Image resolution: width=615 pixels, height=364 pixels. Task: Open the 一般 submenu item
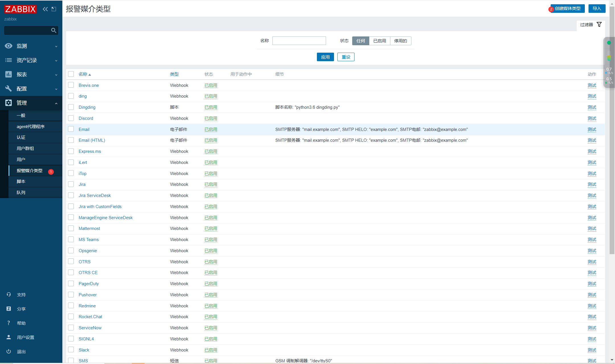(x=35, y=115)
